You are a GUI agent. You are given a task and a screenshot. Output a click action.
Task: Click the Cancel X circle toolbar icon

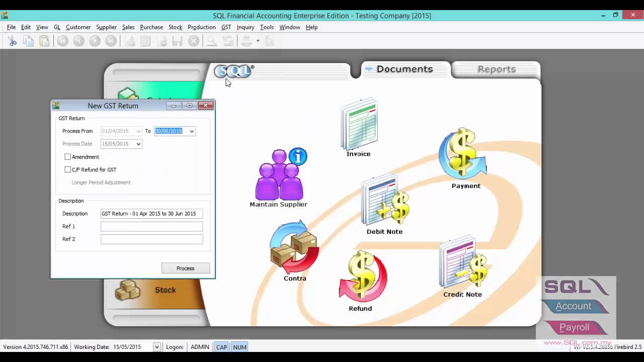tap(193, 41)
